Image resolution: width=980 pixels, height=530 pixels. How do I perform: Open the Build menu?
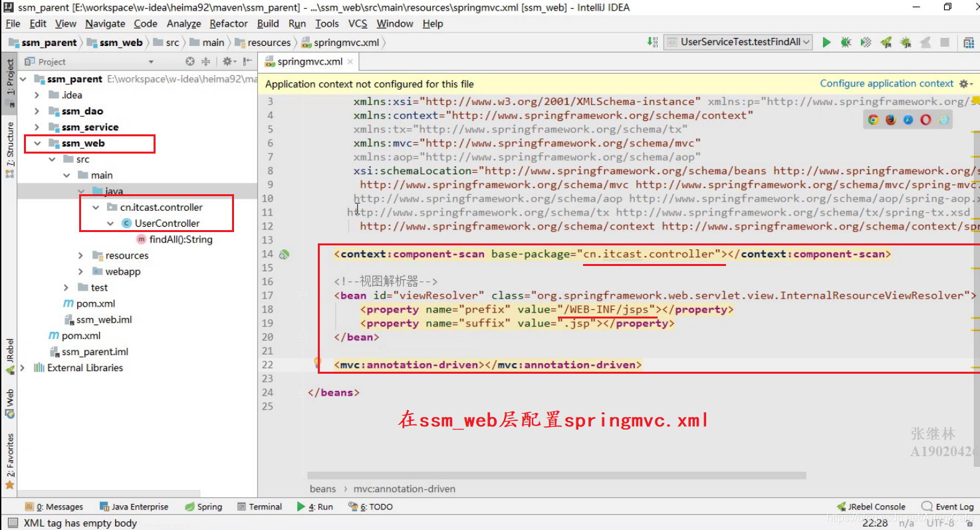(x=268, y=23)
